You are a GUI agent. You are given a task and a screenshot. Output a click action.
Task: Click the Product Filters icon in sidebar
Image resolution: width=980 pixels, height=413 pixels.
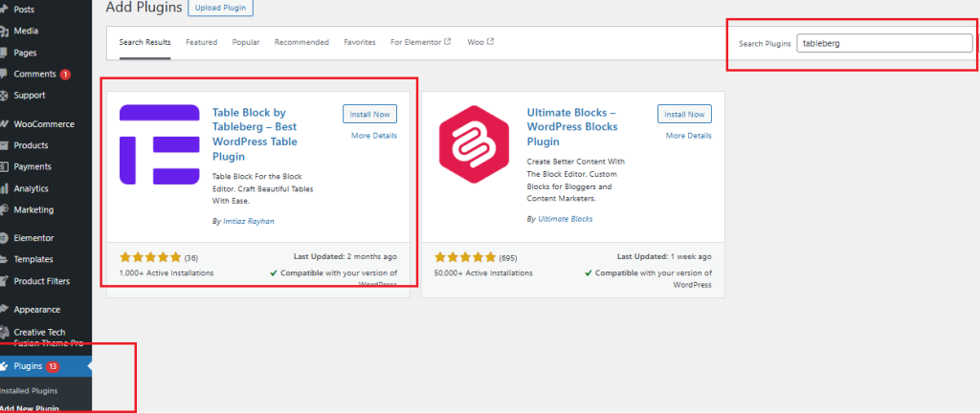[3, 281]
